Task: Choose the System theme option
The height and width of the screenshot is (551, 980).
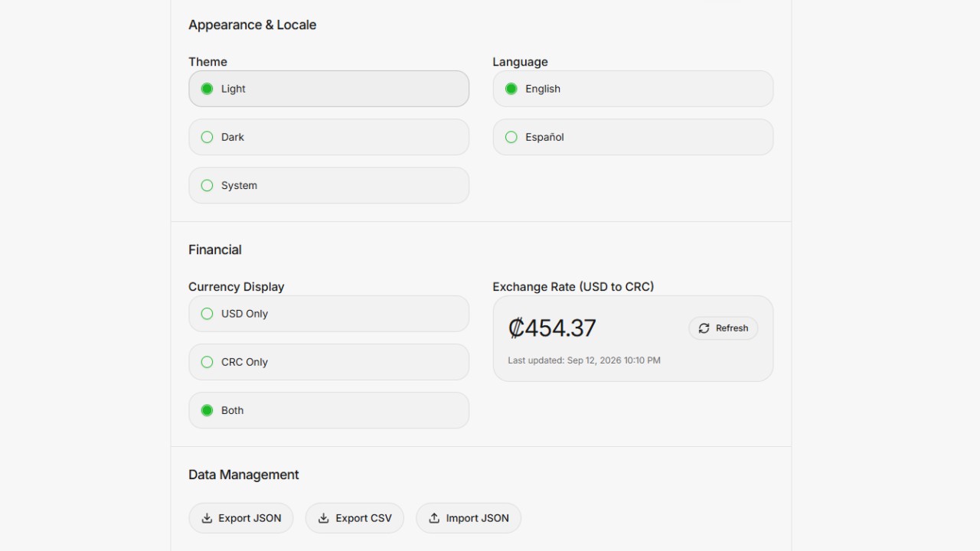Action: 328,185
